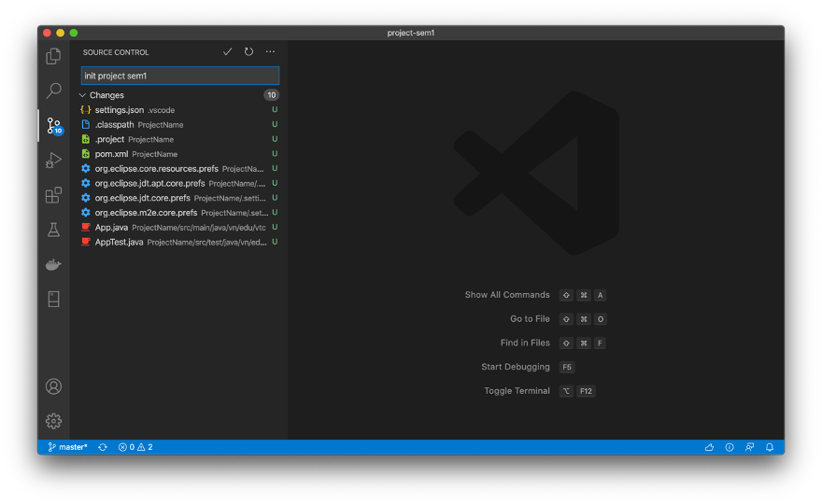Image resolution: width=822 pixels, height=504 pixels.
Task: Select org.eclipse.core.resources.prefs in Changes
Action: click(x=179, y=169)
